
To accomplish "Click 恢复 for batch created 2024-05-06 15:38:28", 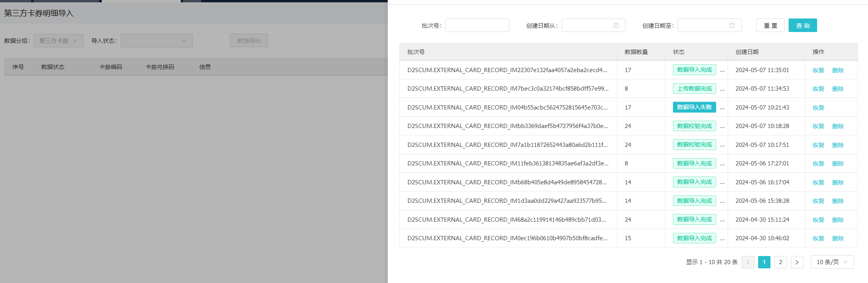I will (x=818, y=201).
